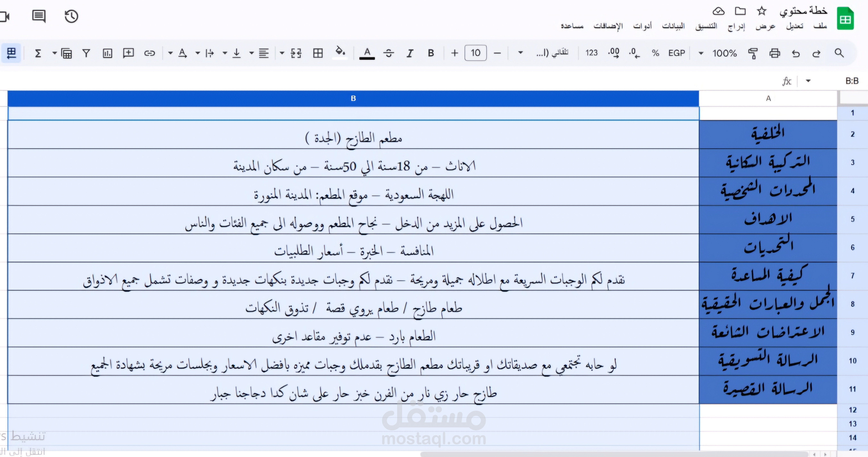
Task: Open the fill color paint bucket
Action: pyautogui.click(x=340, y=53)
